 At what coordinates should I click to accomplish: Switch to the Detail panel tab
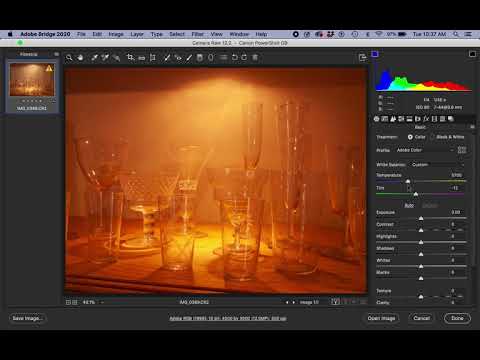(393, 119)
